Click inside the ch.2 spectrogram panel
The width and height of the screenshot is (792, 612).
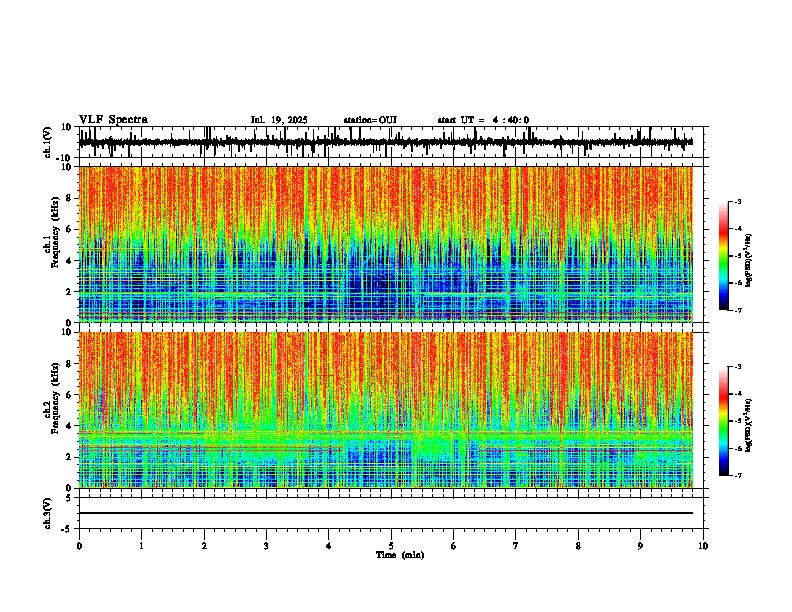385,410
